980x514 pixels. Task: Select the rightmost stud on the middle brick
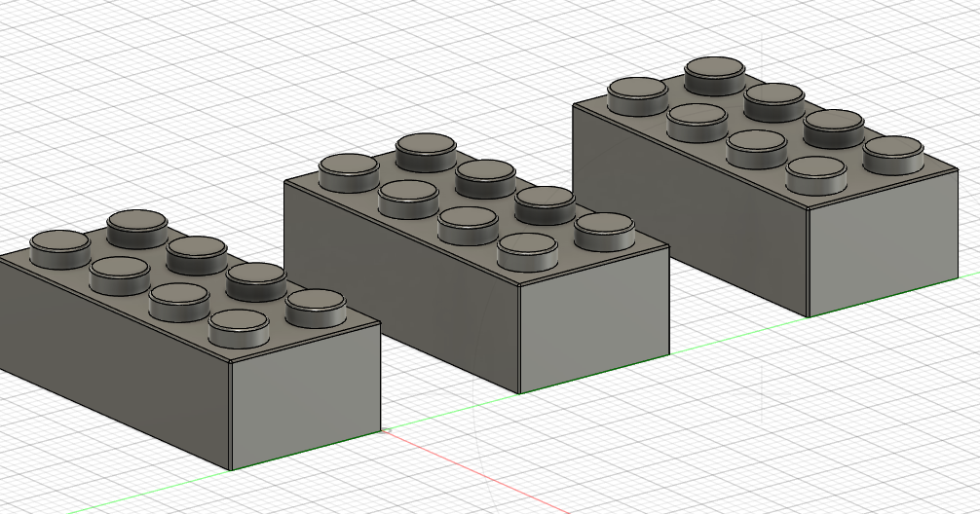click(x=604, y=229)
